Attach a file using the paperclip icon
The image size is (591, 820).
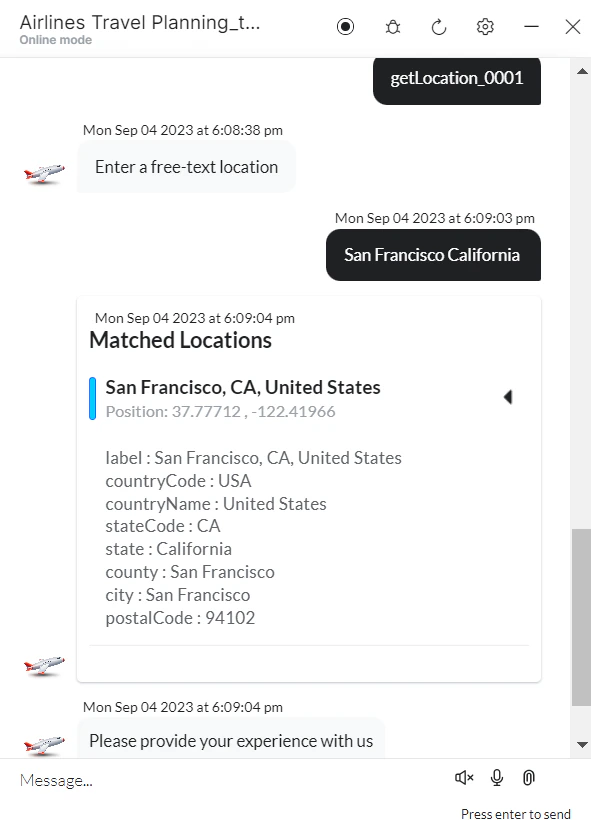pos(528,777)
